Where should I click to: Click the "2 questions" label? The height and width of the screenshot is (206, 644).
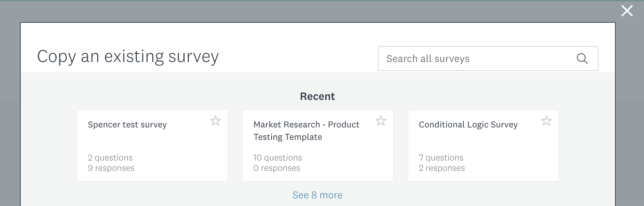110,158
